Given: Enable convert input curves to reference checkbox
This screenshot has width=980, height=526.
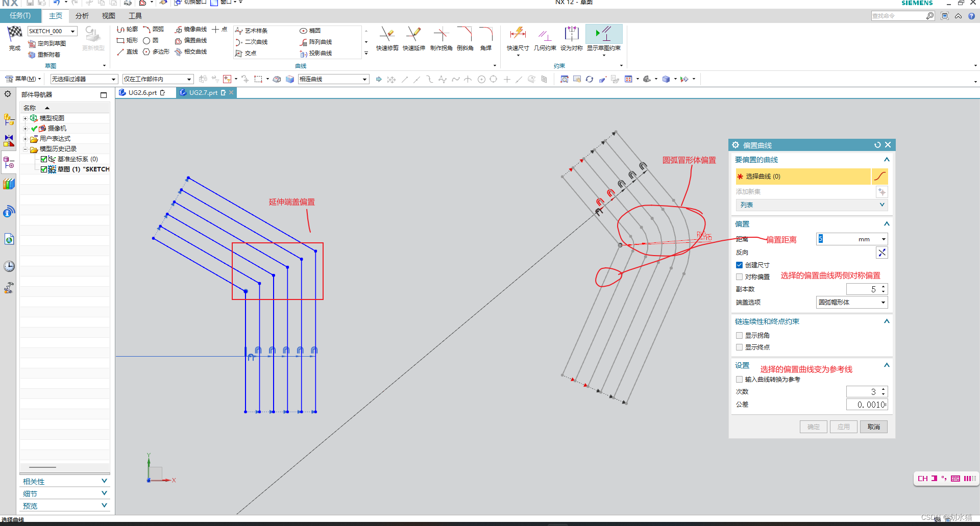Looking at the screenshot, I should 739,379.
